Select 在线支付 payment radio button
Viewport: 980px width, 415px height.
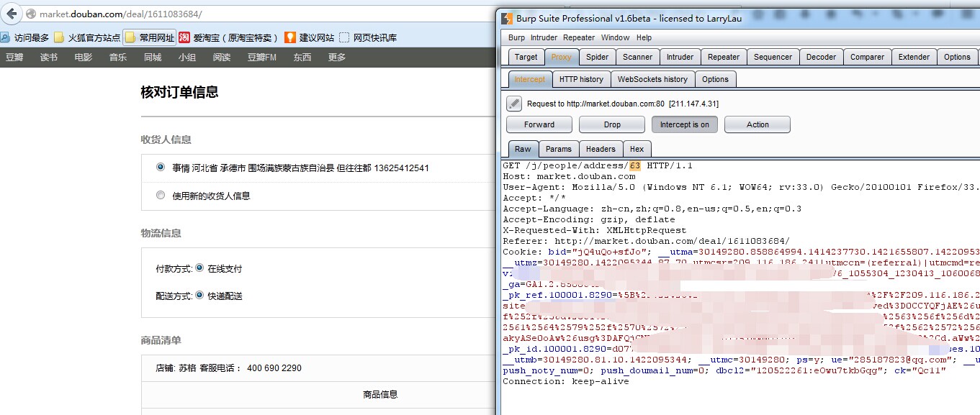coord(199,268)
